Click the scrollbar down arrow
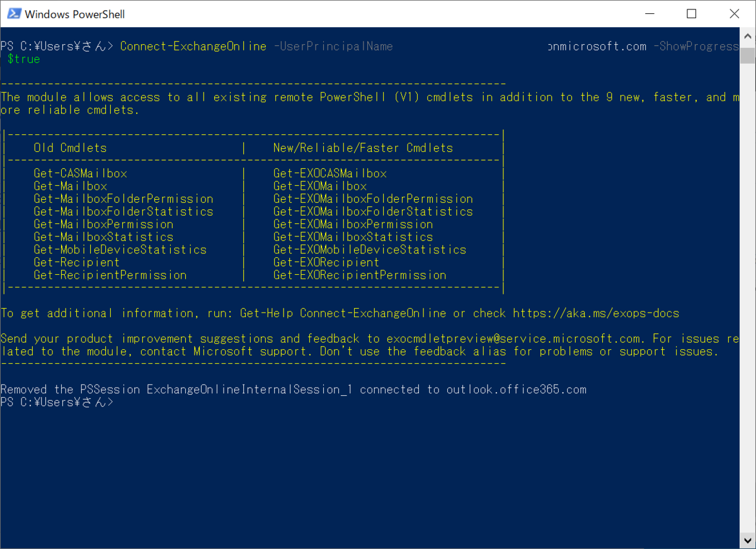This screenshot has width=756, height=549. click(x=747, y=541)
